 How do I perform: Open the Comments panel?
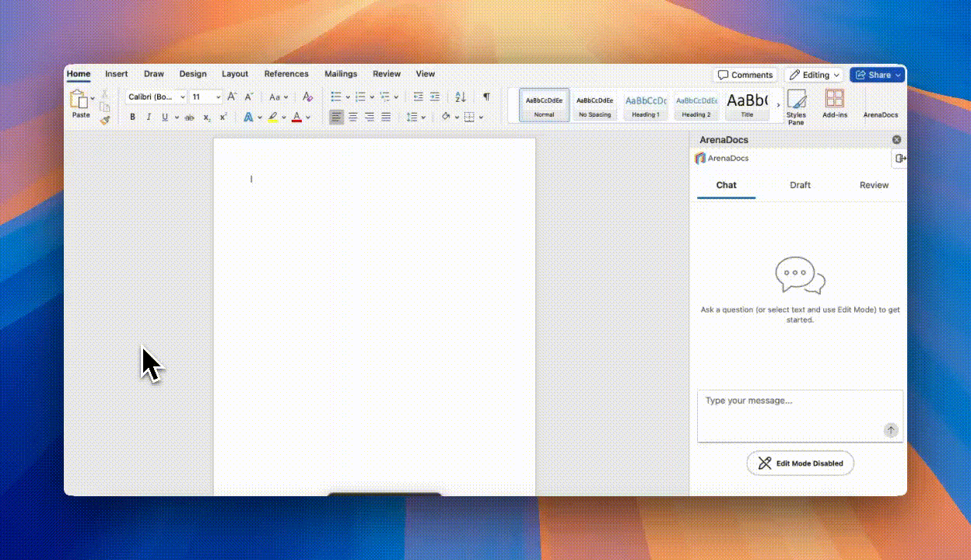745,75
